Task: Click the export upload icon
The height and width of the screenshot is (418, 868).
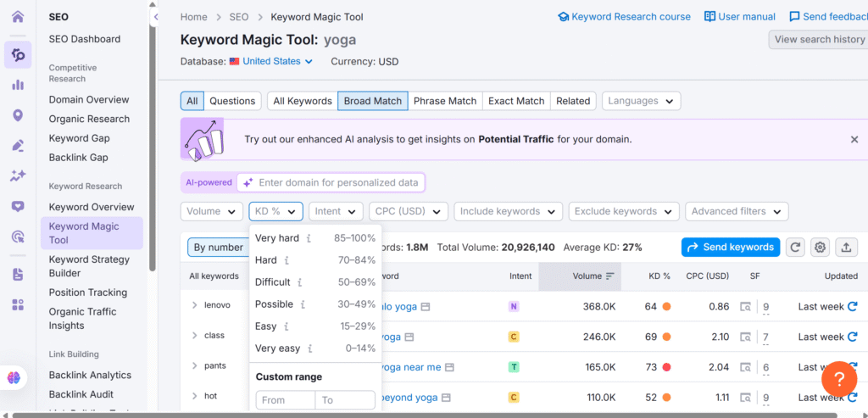Action: point(846,248)
